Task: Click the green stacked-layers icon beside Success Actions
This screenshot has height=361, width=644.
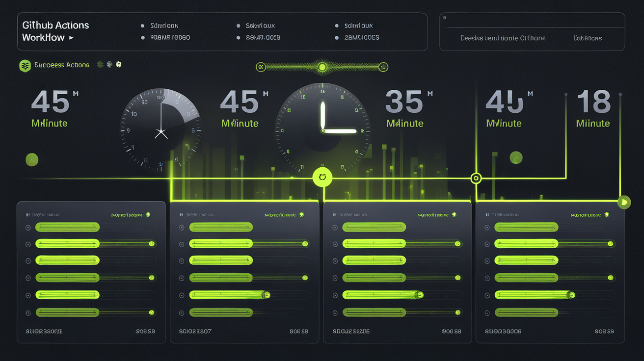Action: (x=25, y=65)
